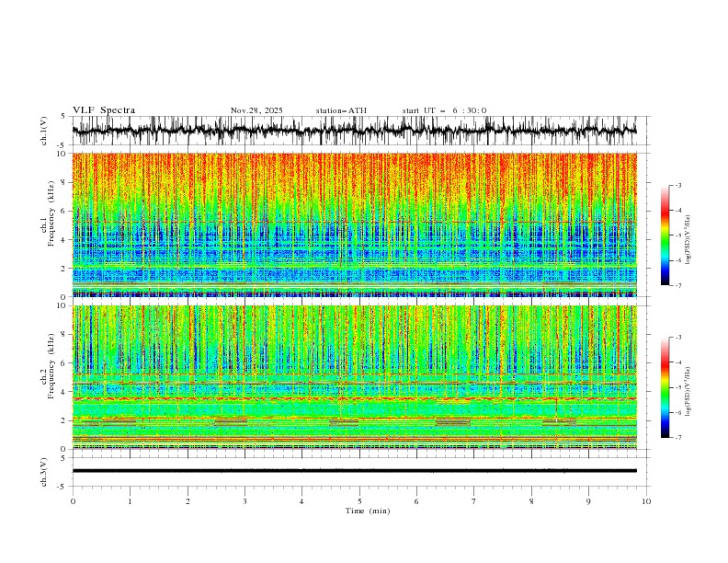Screen dimensions: 728x563
Task: Click the "8" kHz tick of the ch.1 spectrogram
Action: 65,182
